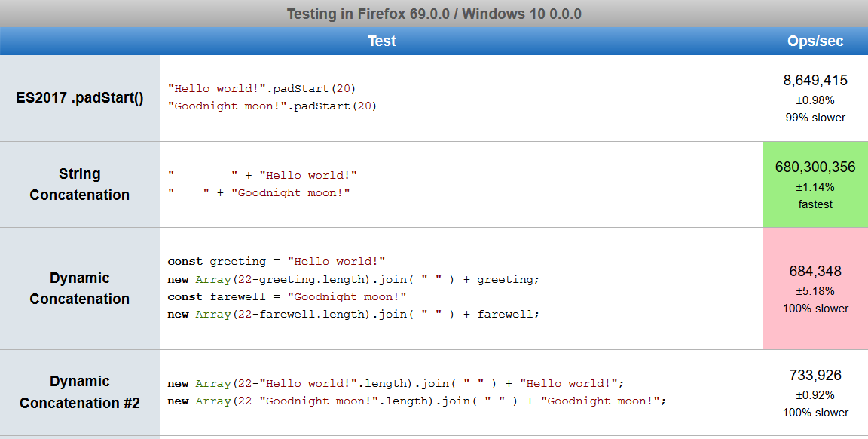Click the join line ending with farewell
The width and height of the screenshot is (868, 439).
pyautogui.click(x=353, y=315)
